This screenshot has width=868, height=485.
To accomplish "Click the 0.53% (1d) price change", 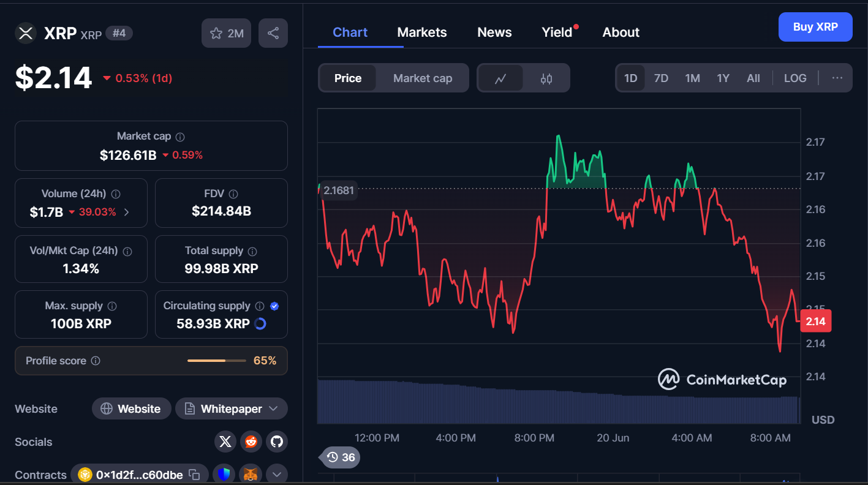I will click(138, 78).
